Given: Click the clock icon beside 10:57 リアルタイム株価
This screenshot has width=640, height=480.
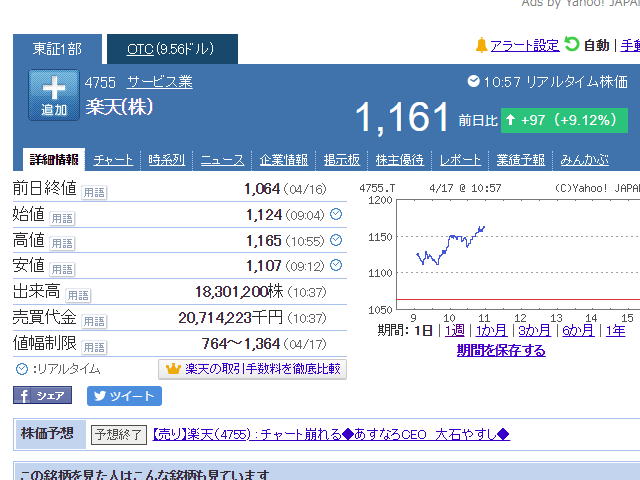Looking at the screenshot, I should point(473,81).
